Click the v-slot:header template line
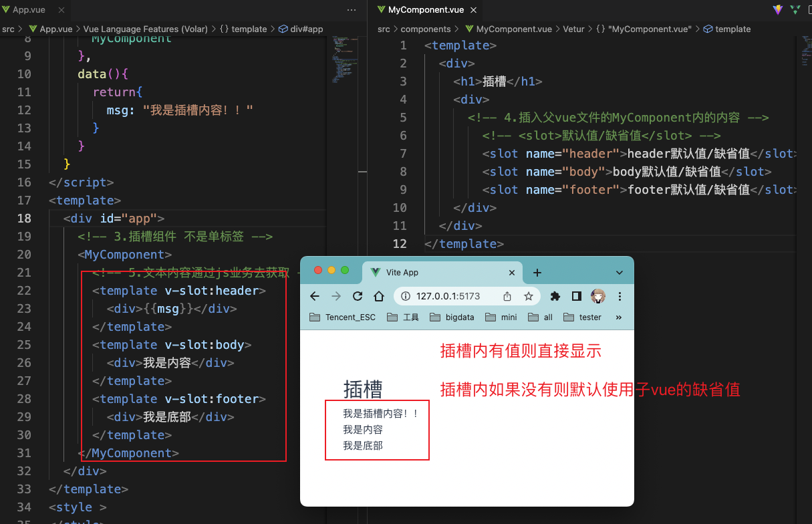 179,290
